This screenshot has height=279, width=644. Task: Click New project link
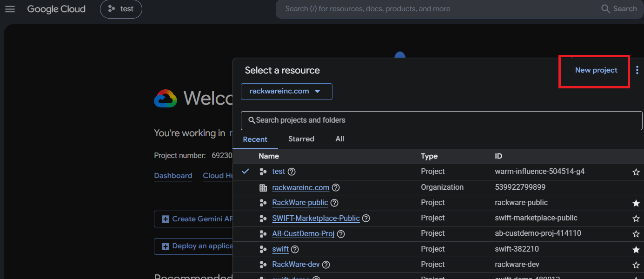click(596, 70)
